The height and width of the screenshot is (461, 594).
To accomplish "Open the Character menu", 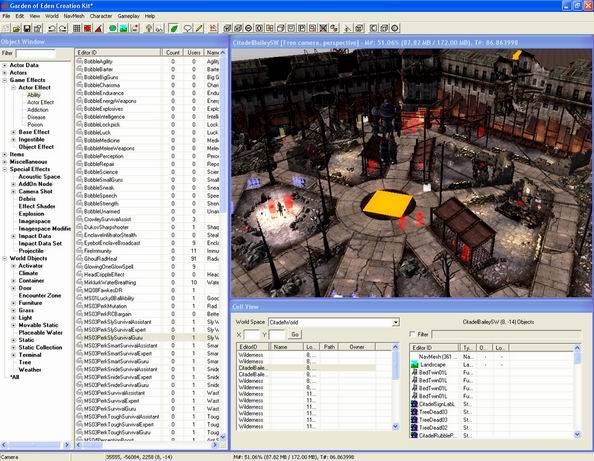I will point(101,16).
